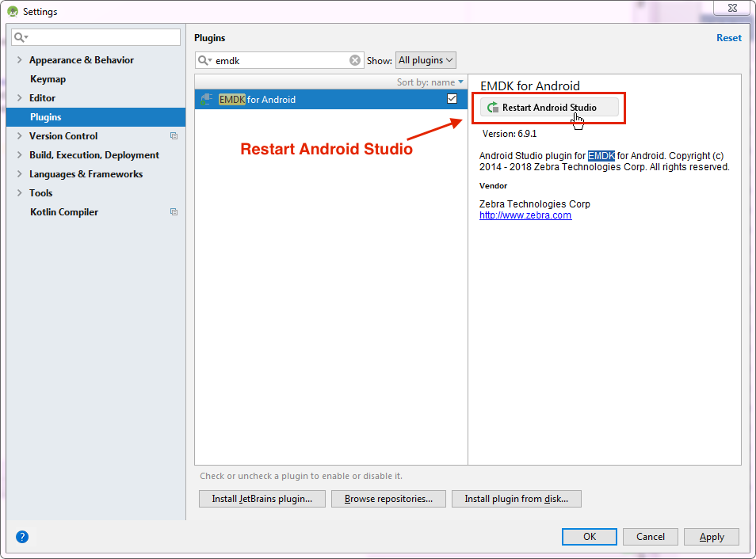Expand Build, Execution, Deployment section

(x=19, y=154)
